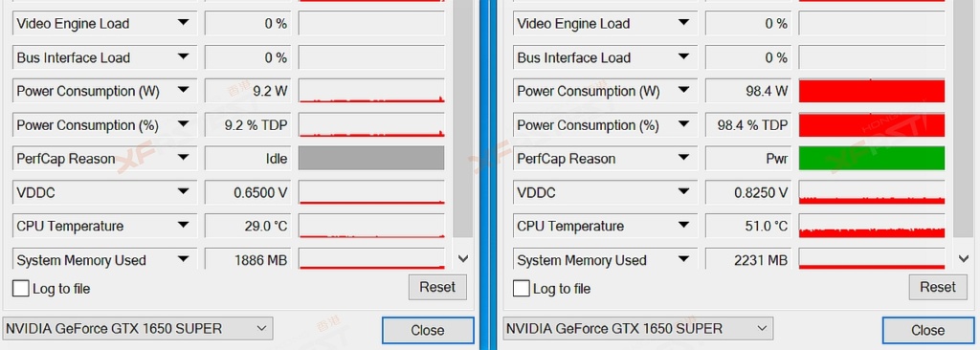Open CPU Temperature dropdown in left panel
Image resolution: width=980 pixels, height=350 pixels.
click(x=183, y=226)
